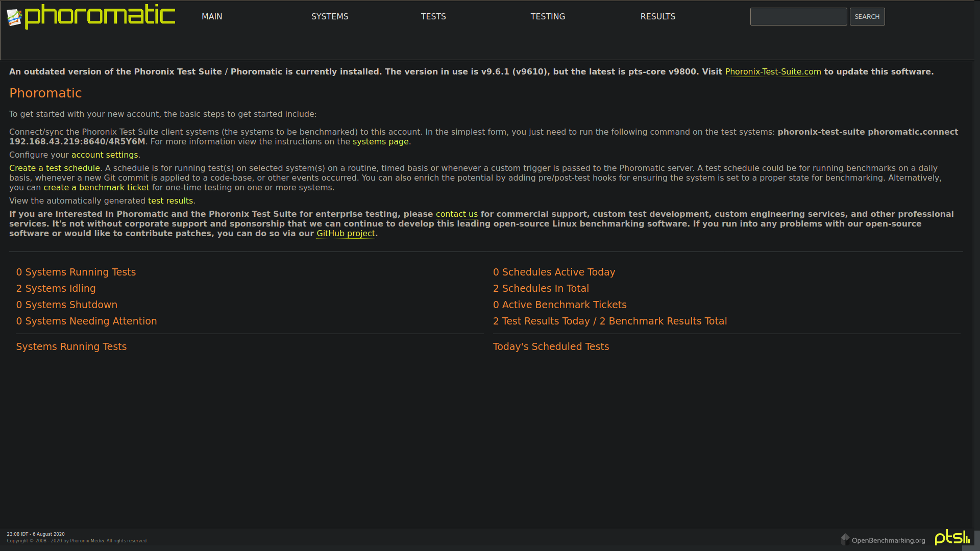This screenshot has width=980, height=551.
Task: Click 2 Schedules In Total heading
Action: click(541, 289)
